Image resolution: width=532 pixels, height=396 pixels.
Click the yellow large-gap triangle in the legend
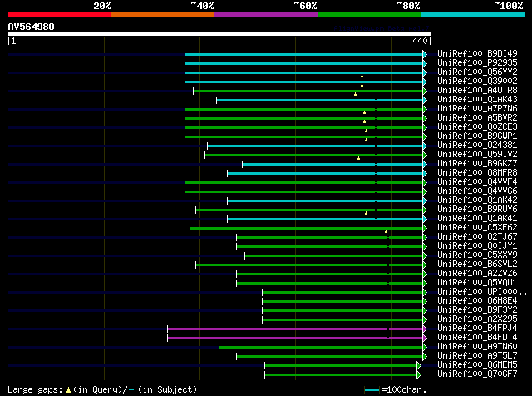(x=68, y=390)
